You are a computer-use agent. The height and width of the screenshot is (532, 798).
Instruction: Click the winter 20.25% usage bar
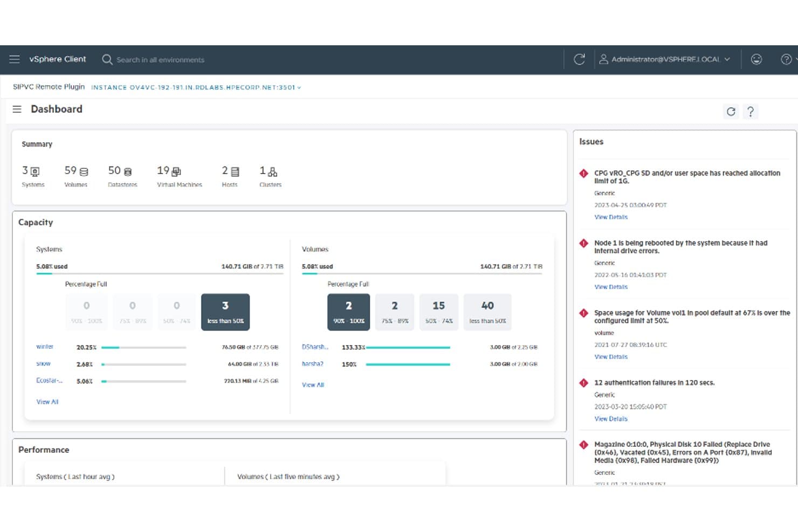point(144,348)
